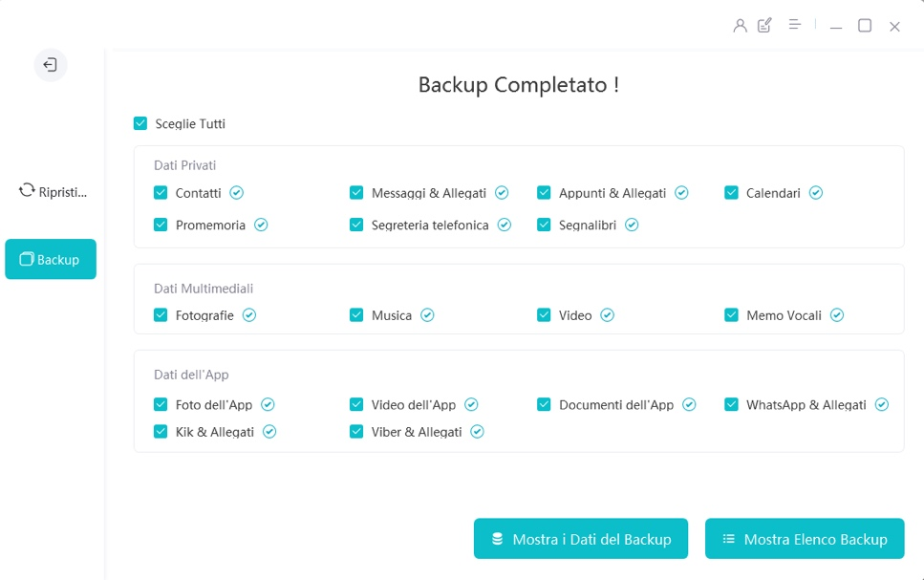The image size is (924, 580).
Task: Click the status checkmark beside WhatsApp & Allegati
Action: (881, 405)
